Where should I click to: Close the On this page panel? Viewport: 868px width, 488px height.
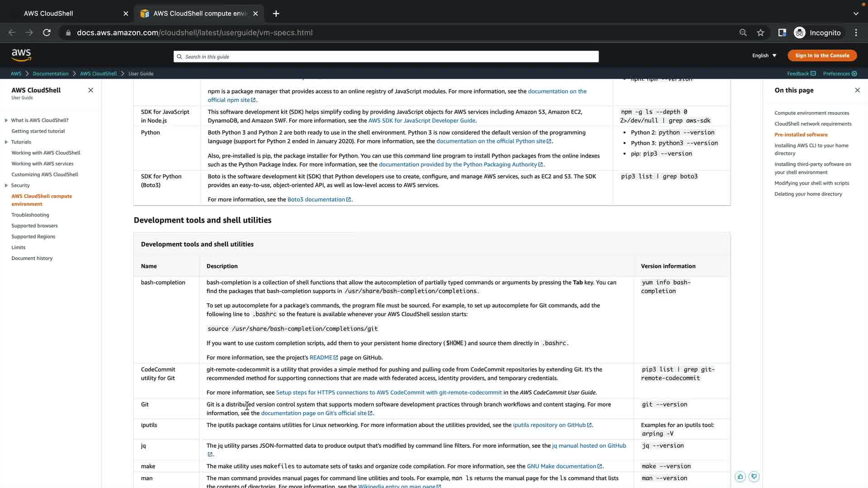[x=857, y=90]
